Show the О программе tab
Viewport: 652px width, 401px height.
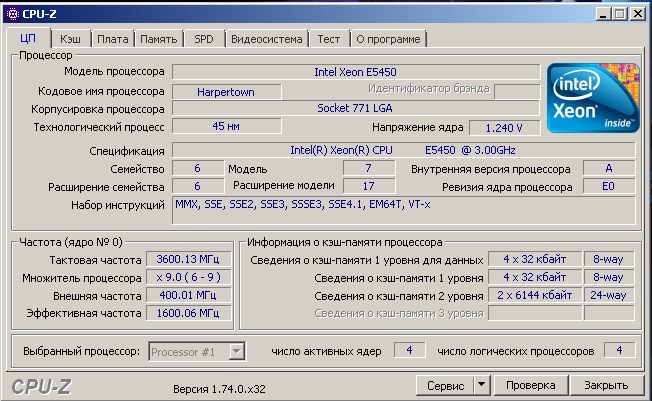click(388, 39)
